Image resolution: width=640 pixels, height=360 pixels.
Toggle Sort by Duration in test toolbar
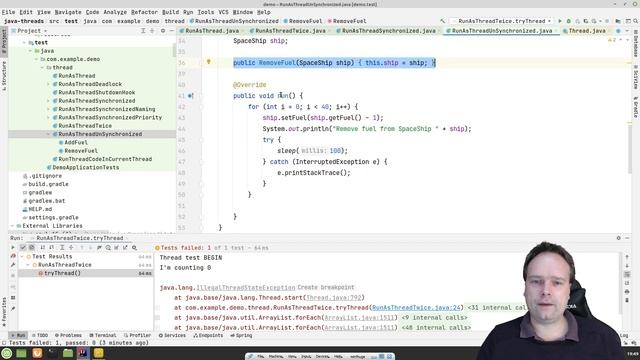pyautogui.click(x=51, y=247)
